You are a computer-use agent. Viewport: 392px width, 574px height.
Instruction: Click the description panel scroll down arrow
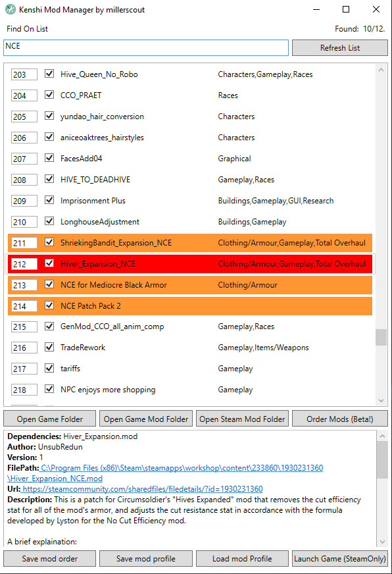coord(382,542)
